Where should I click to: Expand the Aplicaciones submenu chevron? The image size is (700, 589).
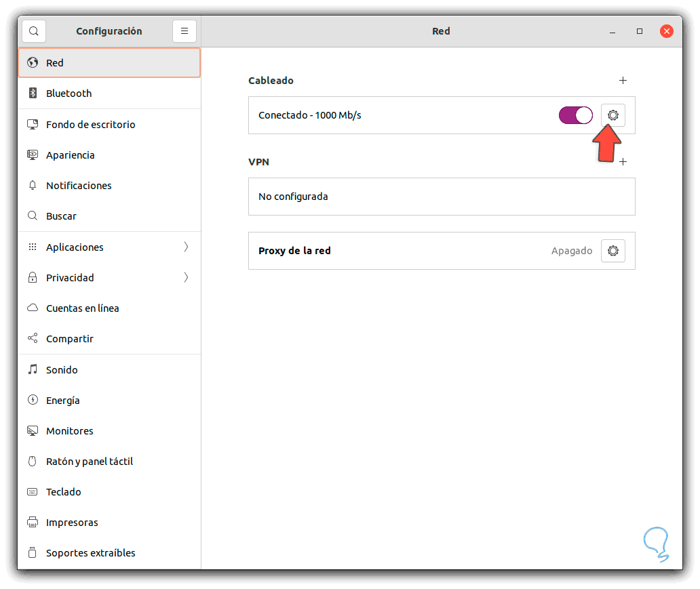(x=186, y=247)
